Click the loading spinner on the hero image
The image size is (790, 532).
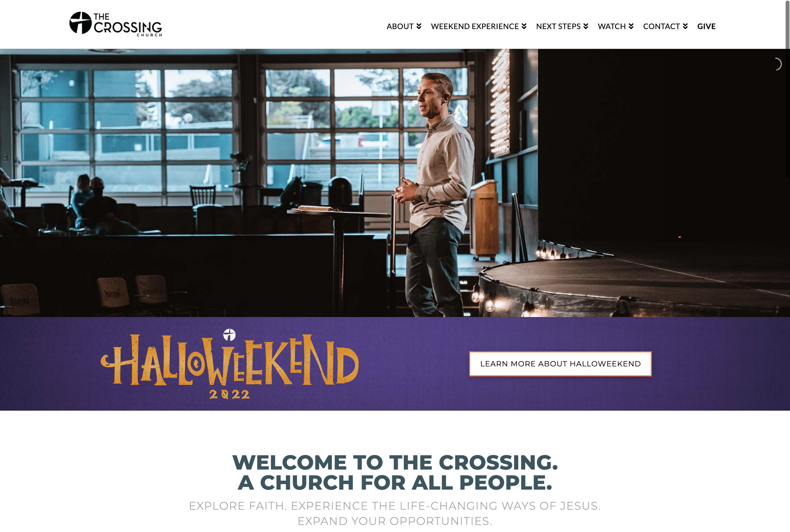pos(777,64)
